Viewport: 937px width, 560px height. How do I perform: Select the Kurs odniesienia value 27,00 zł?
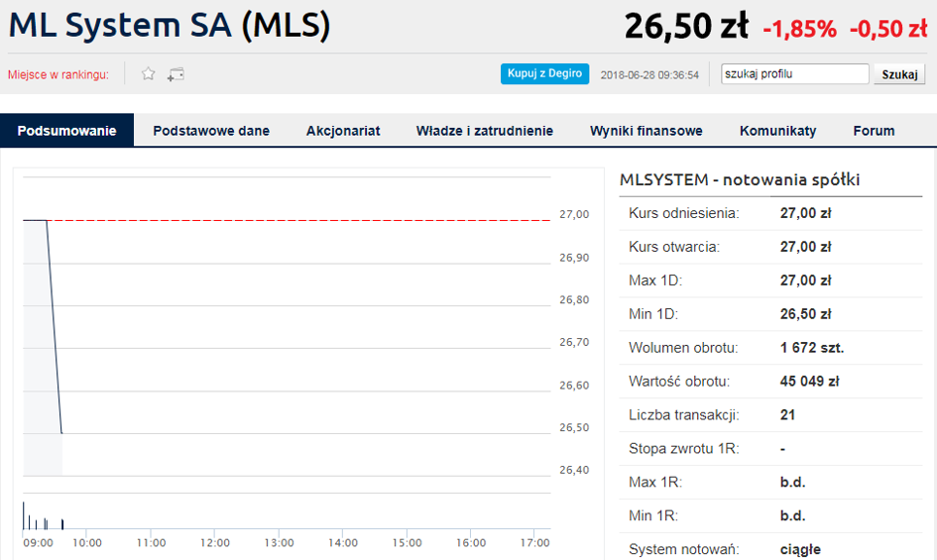click(805, 213)
